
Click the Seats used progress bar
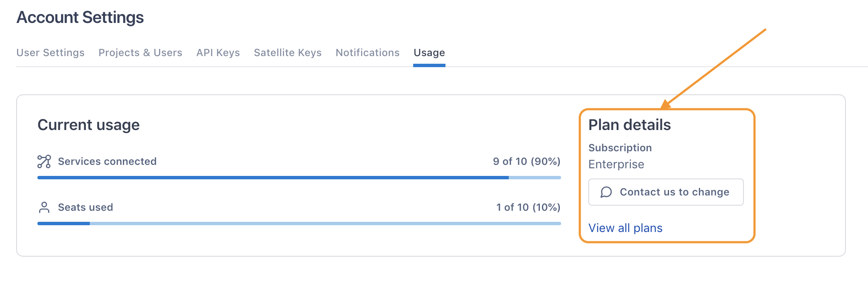(x=299, y=224)
